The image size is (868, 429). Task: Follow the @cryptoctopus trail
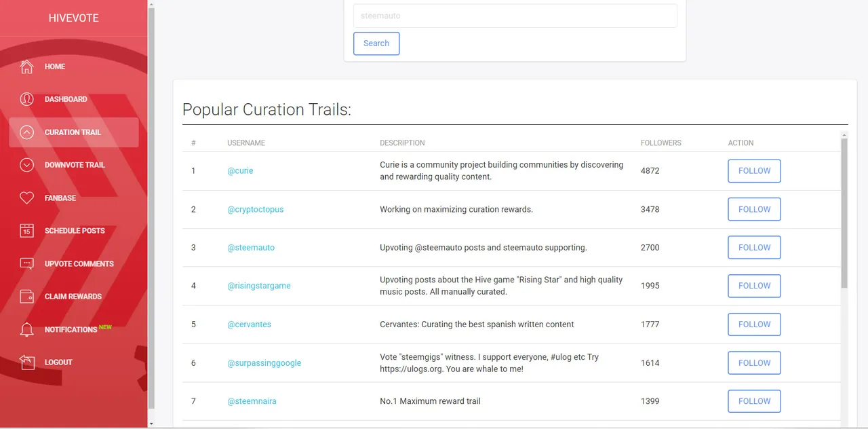(754, 209)
